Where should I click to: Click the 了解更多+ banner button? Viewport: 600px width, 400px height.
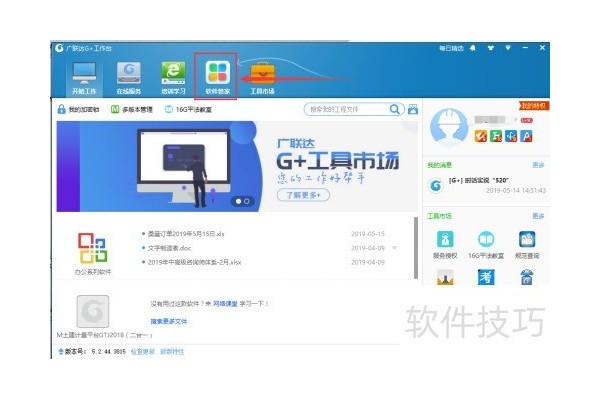303,195
